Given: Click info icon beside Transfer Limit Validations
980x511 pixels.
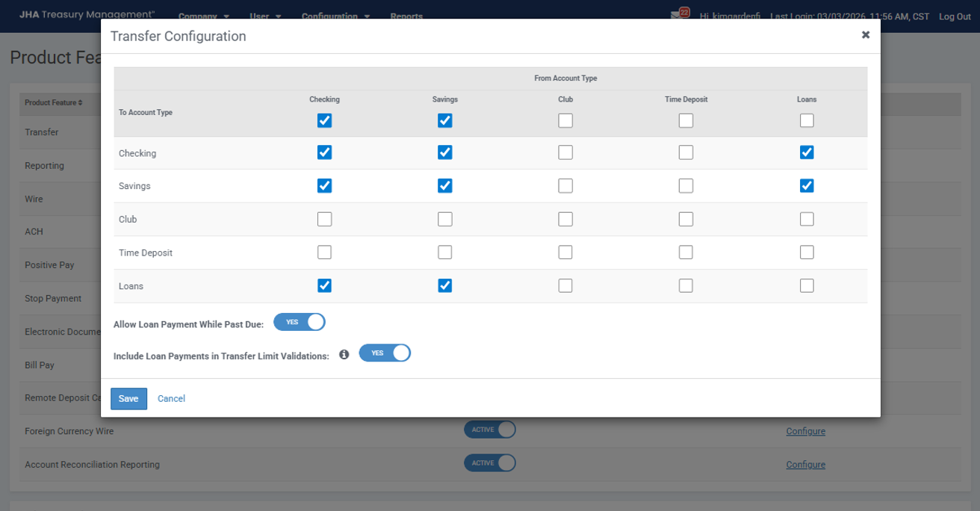Looking at the screenshot, I should [x=344, y=355].
